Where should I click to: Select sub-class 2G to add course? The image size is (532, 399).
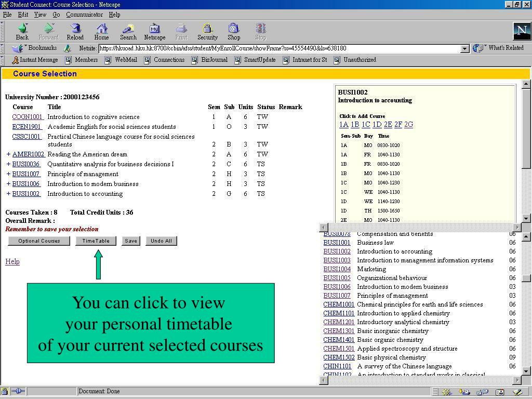coord(408,125)
